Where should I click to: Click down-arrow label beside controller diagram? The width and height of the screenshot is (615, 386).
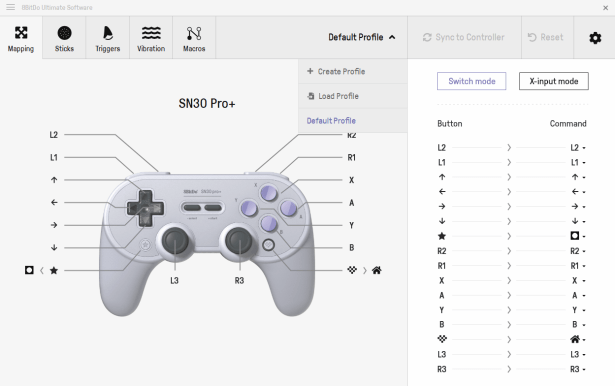tap(54, 248)
